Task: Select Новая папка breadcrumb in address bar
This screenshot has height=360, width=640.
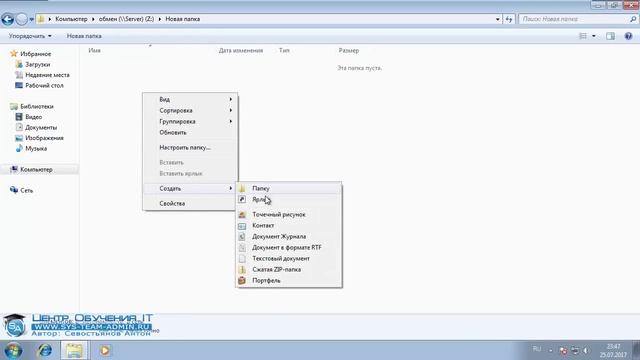Action: click(x=182, y=19)
